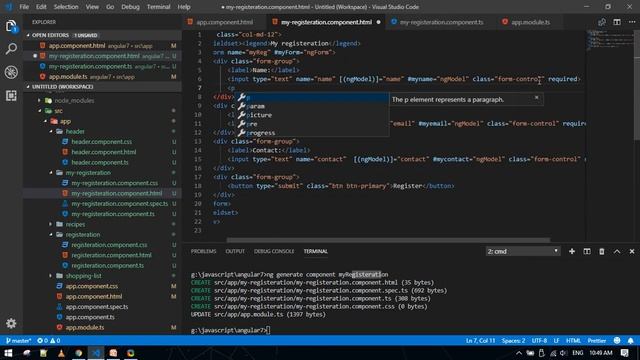The image size is (640, 360).
Task: Kill terminal with trash icon
Action: pos(602,251)
